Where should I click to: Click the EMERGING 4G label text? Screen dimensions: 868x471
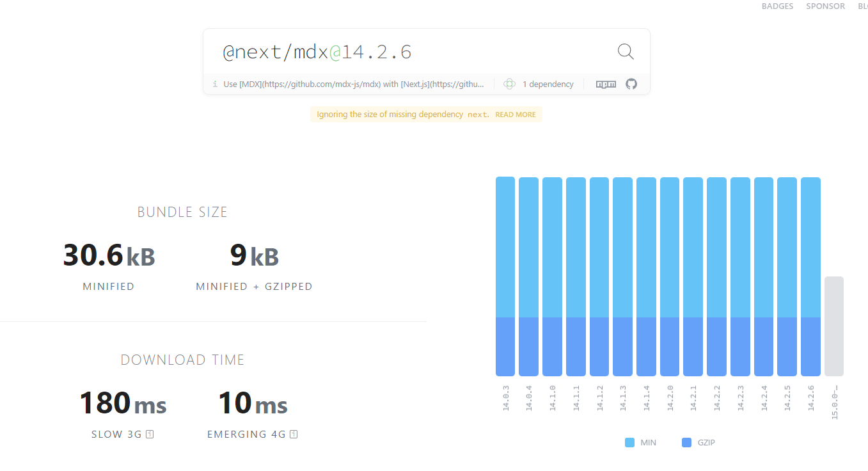[x=246, y=435]
